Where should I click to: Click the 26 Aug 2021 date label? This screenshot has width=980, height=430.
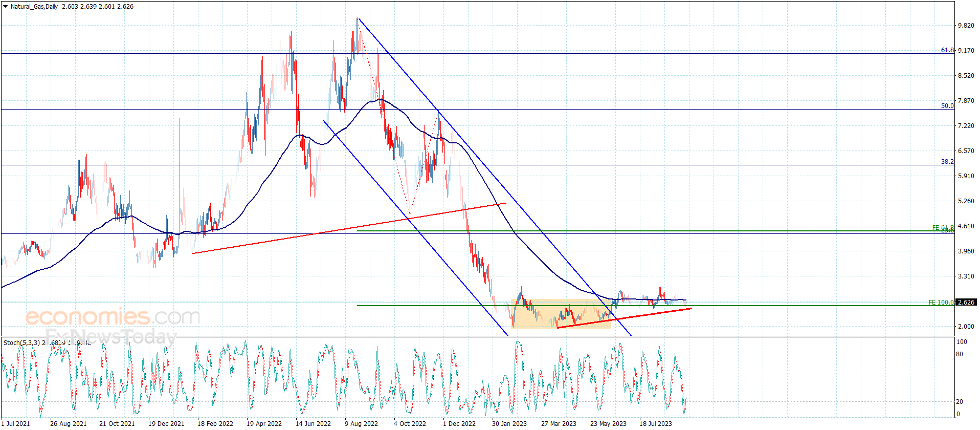(x=69, y=423)
